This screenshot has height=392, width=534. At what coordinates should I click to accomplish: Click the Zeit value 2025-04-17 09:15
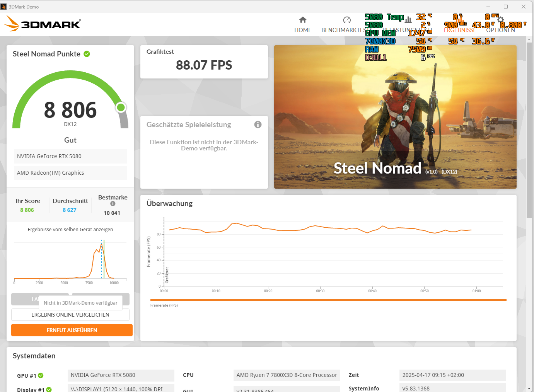452,375
